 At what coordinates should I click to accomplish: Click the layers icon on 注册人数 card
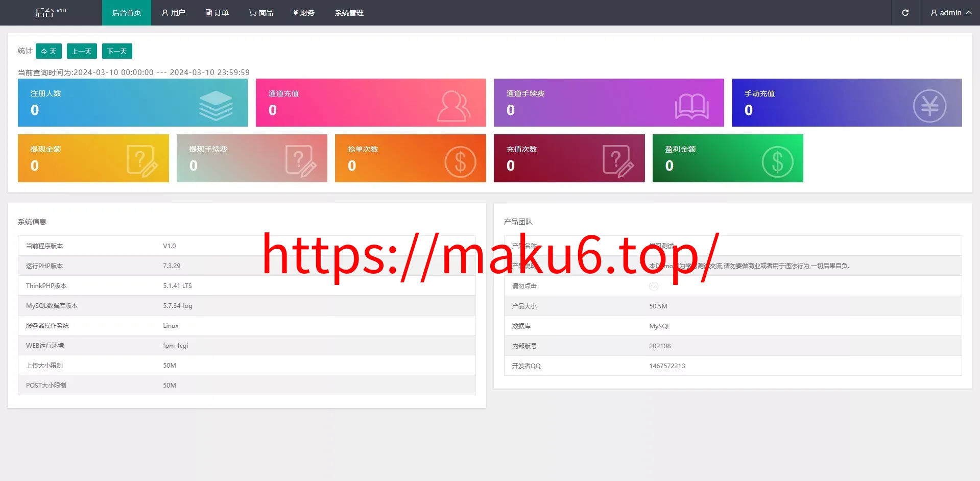tap(216, 106)
